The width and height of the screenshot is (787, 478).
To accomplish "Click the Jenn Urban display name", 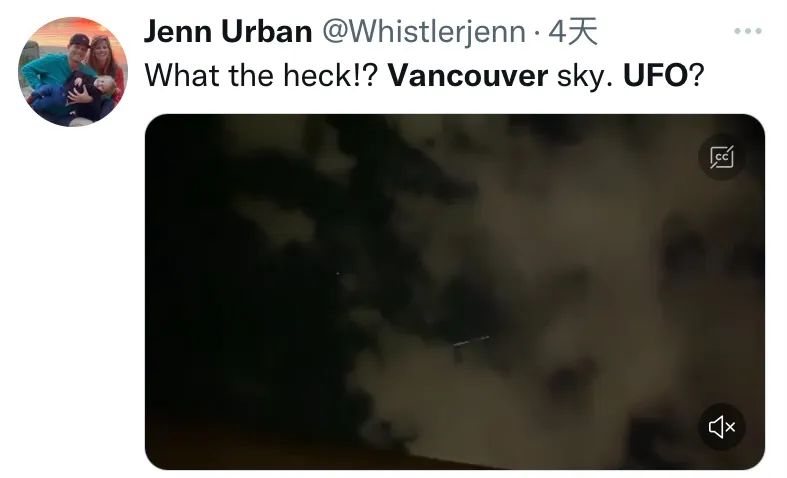I will click(228, 32).
